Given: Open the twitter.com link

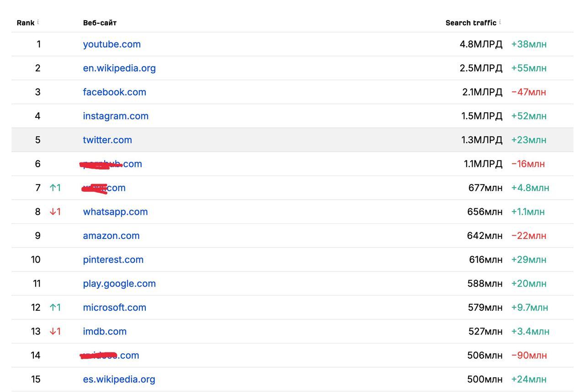Looking at the screenshot, I should tap(107, 140).
